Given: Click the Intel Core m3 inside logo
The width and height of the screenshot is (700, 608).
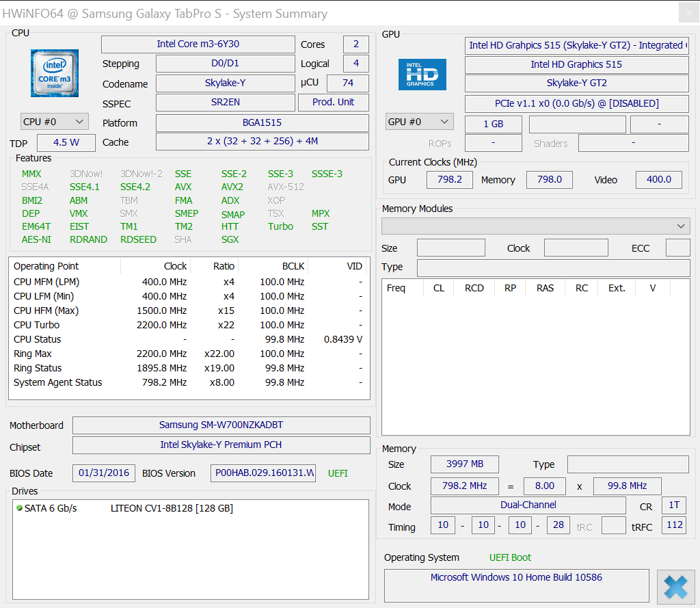Looking at the screenshot, I should click(54, 73).
